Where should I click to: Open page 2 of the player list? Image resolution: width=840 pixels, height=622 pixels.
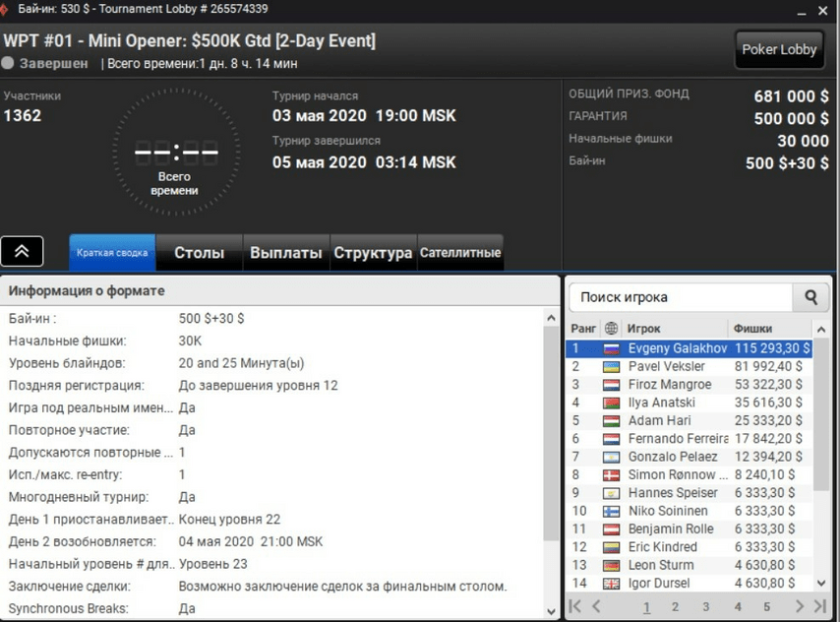[x=675, y=607]
